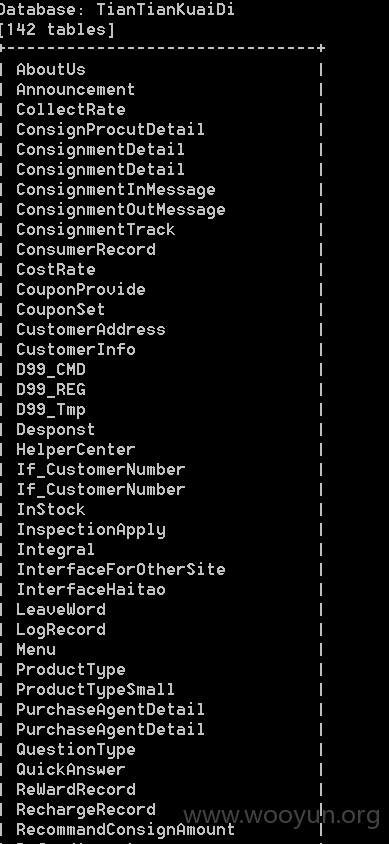Select the ConsumerRecord entry
389x844 pixels.
click(x=86, y=249)
